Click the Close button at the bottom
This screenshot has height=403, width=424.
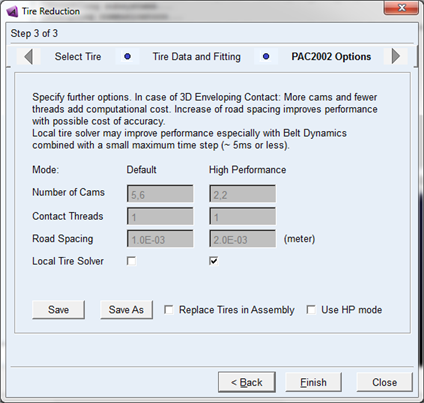pyautogui.click(x=384, y=382)
